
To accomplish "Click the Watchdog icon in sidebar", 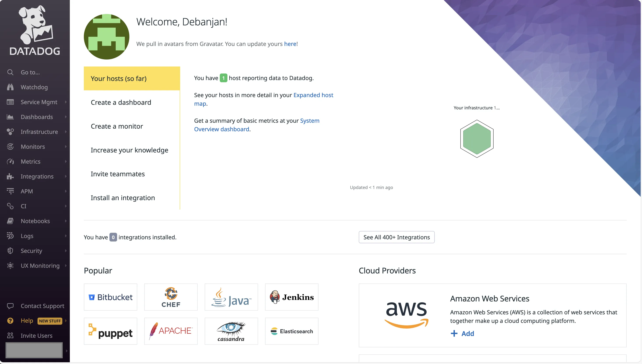I will pos(11,87).
